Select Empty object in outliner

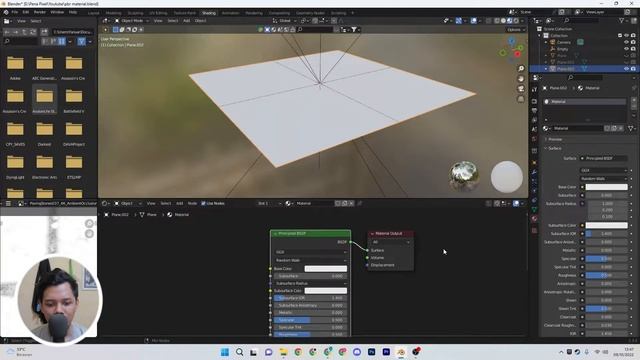pos(562,49)
